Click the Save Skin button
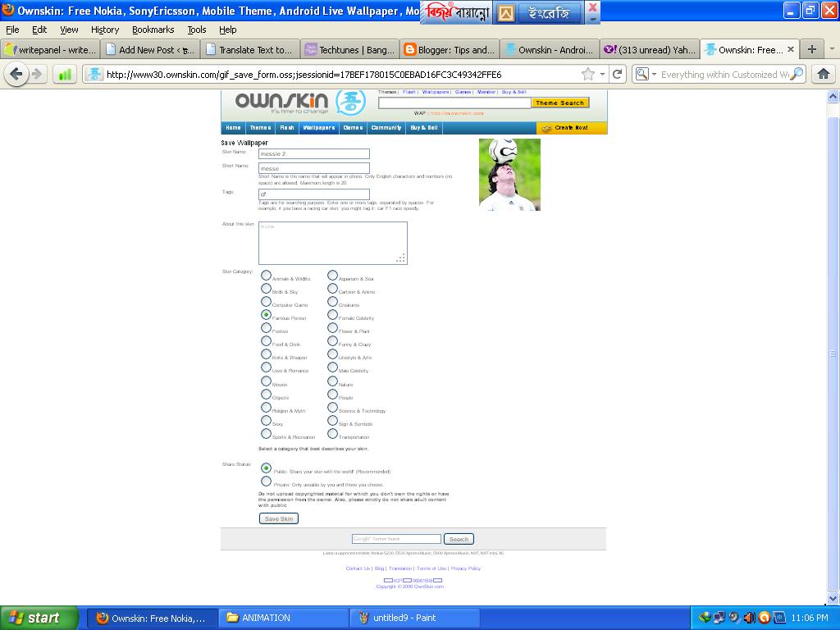Image resolution: width=840 pixels, height=630 pixels. pyautogui.click(x=279, y=518)
